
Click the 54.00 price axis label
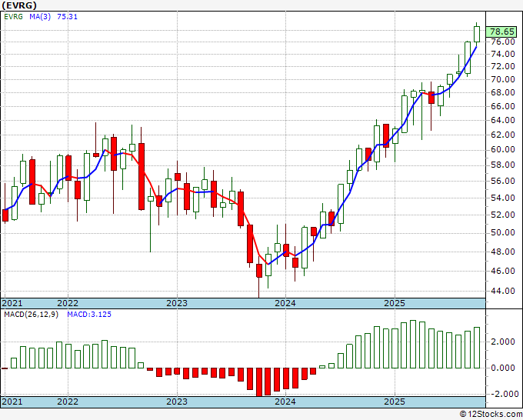[x=503, y=198]
